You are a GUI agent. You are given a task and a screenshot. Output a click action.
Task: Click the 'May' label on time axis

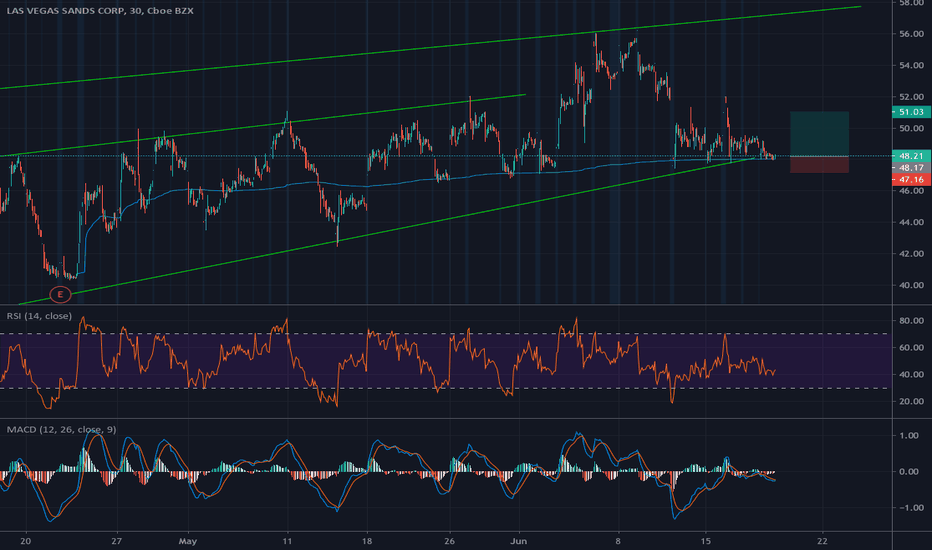(188, 541)
